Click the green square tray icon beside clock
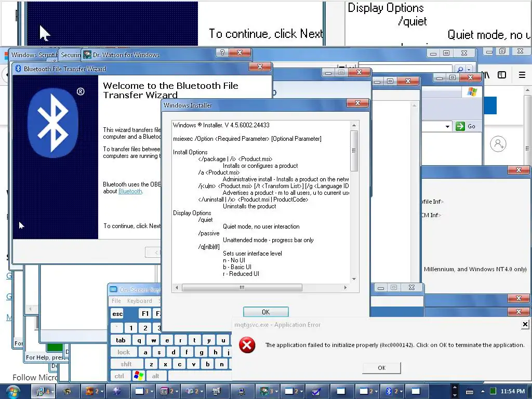 click(493, 391)
